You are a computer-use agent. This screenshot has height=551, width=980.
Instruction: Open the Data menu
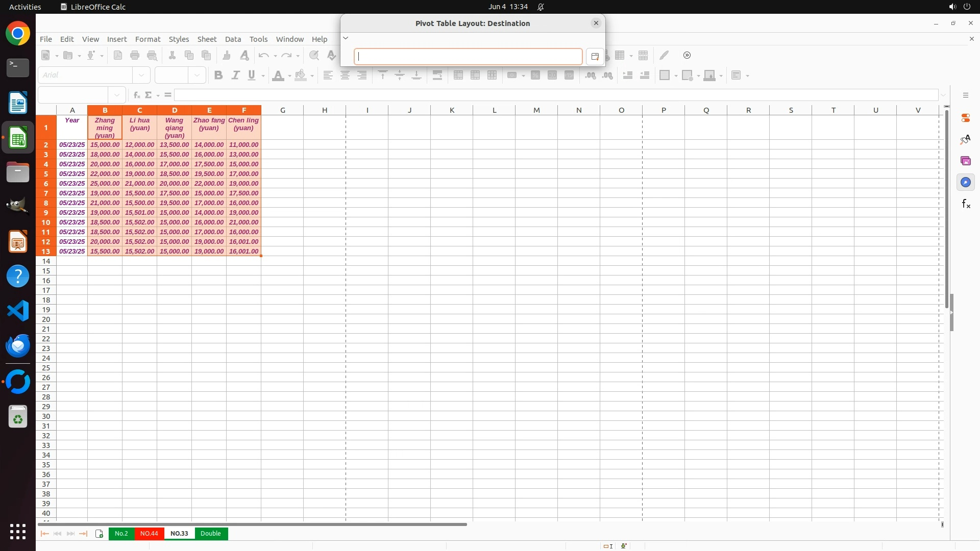(x=233, y=39)
